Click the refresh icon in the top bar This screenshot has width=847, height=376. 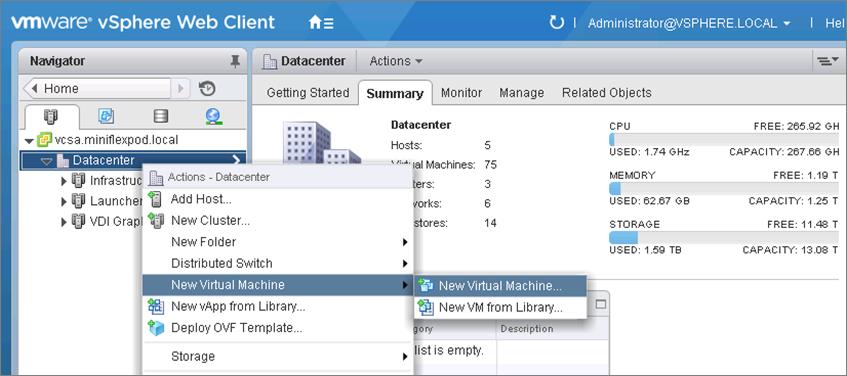click(x=556, y=23)
